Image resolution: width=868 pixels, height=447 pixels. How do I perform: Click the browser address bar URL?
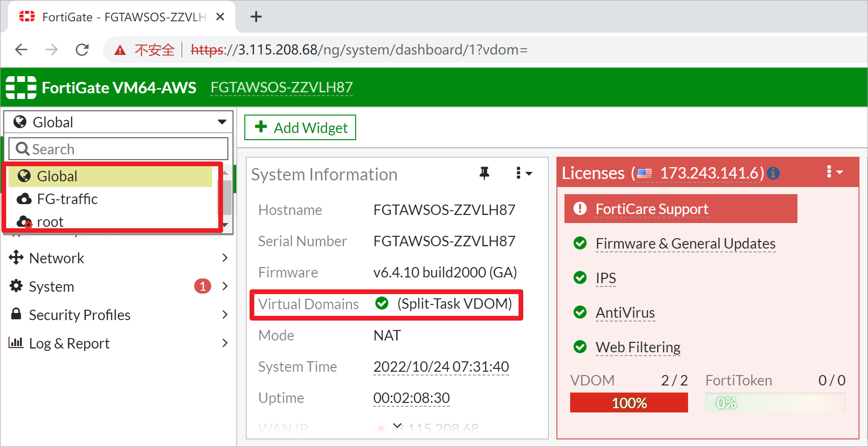pos(359,50)
